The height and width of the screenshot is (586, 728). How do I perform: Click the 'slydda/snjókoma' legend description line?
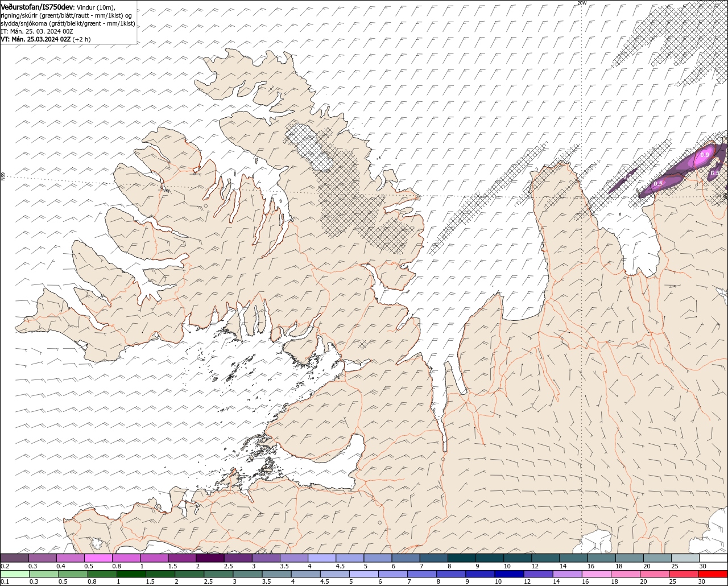[68, 23]
